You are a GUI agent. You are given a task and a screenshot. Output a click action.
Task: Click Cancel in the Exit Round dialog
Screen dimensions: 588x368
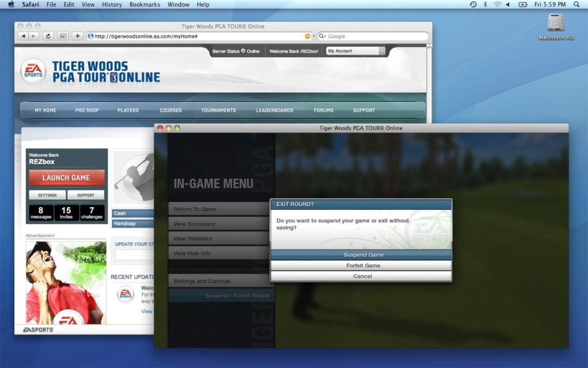(363, 277)
